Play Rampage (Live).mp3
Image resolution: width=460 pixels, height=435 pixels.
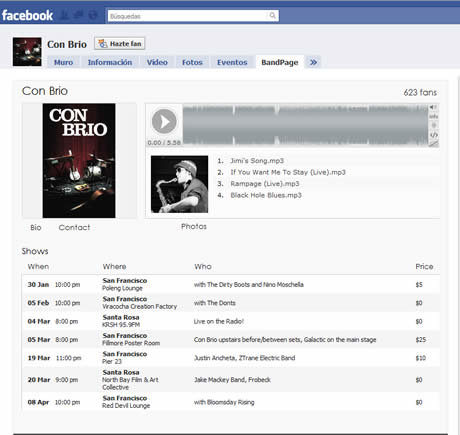(x=265, y=184)
